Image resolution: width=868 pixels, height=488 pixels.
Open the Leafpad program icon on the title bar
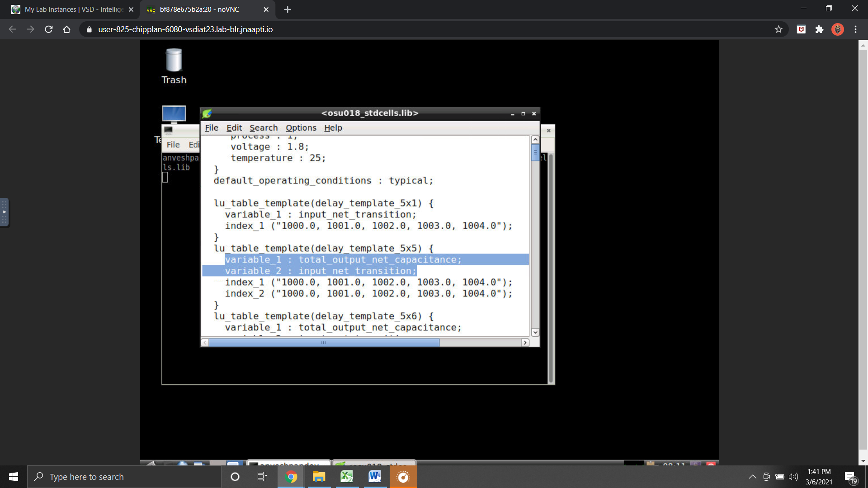click(207, 113)
